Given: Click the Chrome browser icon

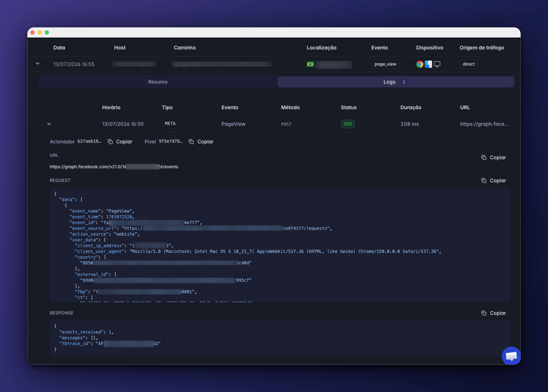Looking at the screenshot, I should tap(420, 64).
